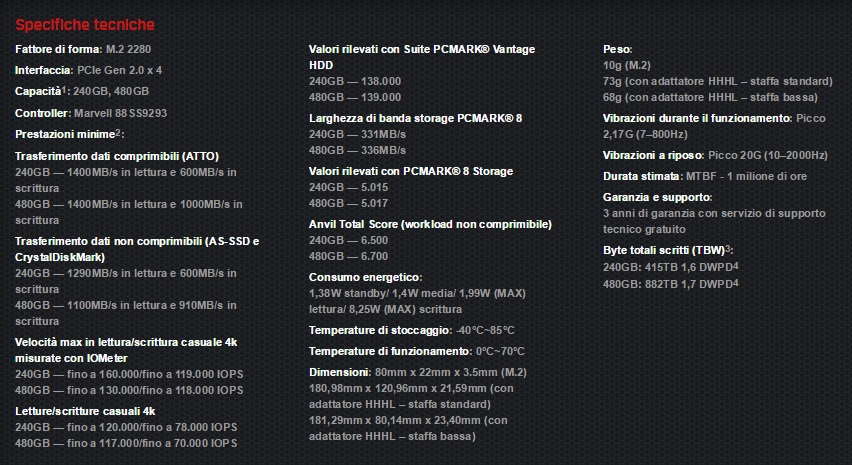Click footnote 1 next to Capacità
Viewport: 852px width, 465px height.
point(66,89)
